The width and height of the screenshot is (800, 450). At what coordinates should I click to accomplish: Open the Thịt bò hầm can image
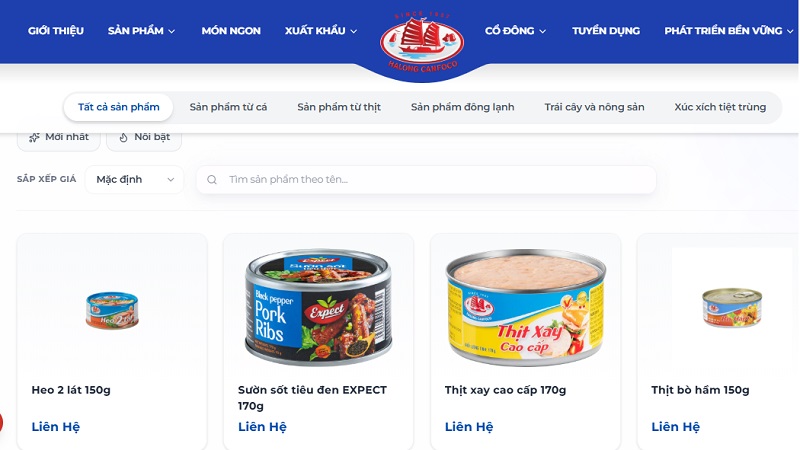pyautogui.click(x=732, y=307)
